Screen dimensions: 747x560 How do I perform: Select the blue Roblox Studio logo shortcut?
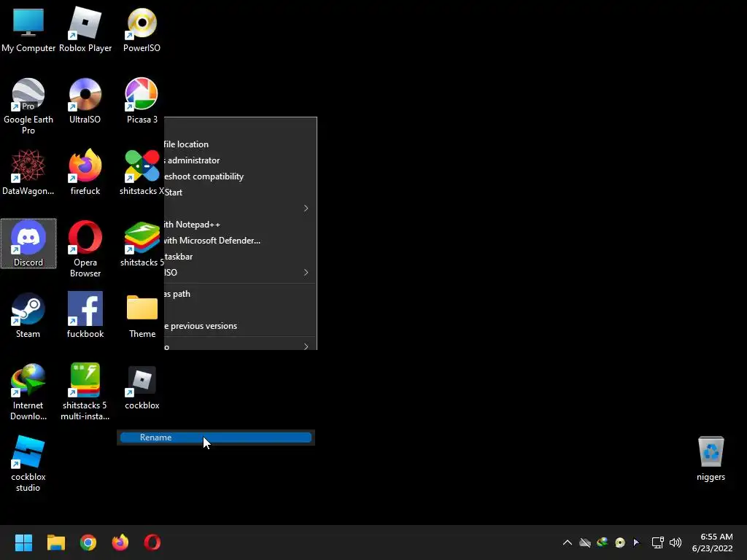(28, 463)
